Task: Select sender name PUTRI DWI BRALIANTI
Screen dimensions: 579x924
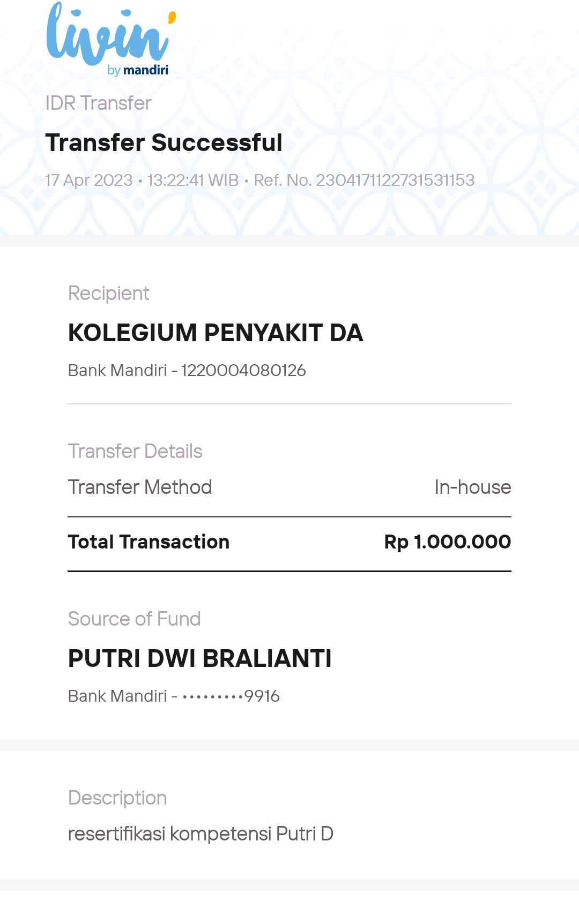Action: coord(199,659)
